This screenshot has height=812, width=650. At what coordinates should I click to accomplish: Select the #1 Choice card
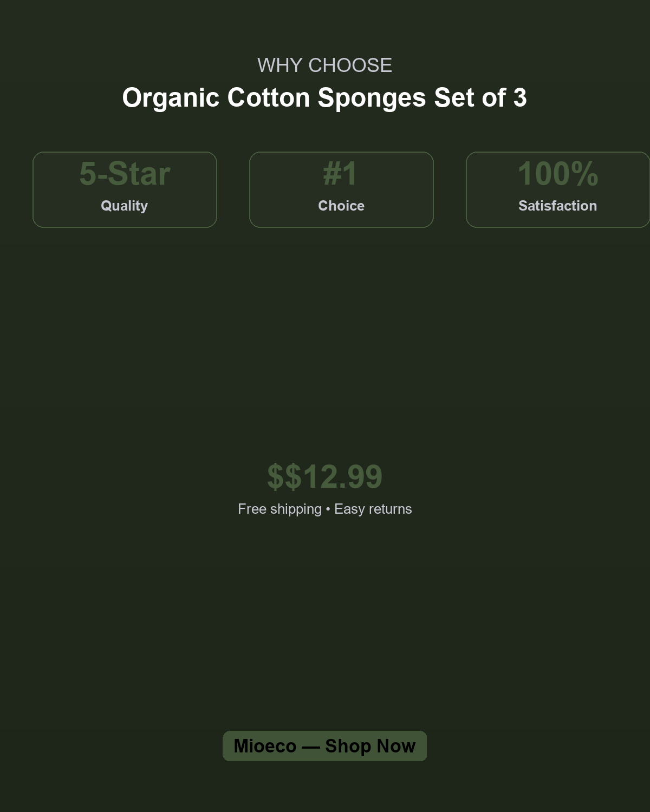click(x=341, y=189)
